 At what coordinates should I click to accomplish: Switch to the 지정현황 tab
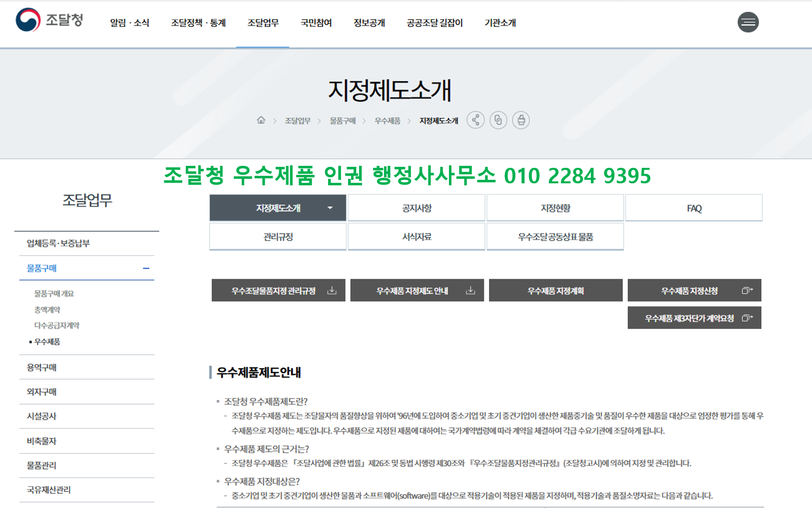point(555,208)
